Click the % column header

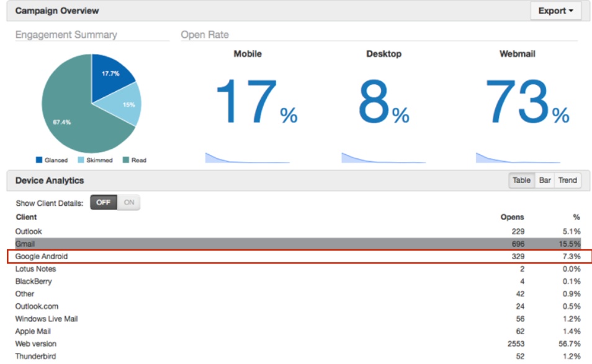tap(576, 217)
